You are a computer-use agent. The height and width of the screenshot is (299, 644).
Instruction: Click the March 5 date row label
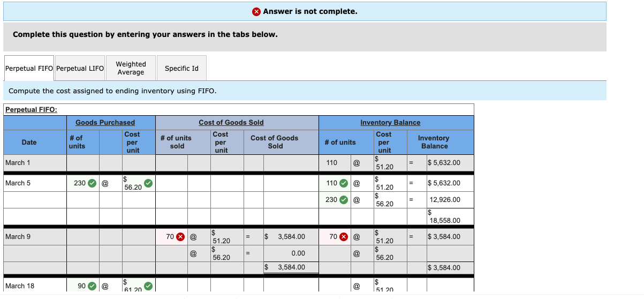pyautogui.click(x=18, y=183)
